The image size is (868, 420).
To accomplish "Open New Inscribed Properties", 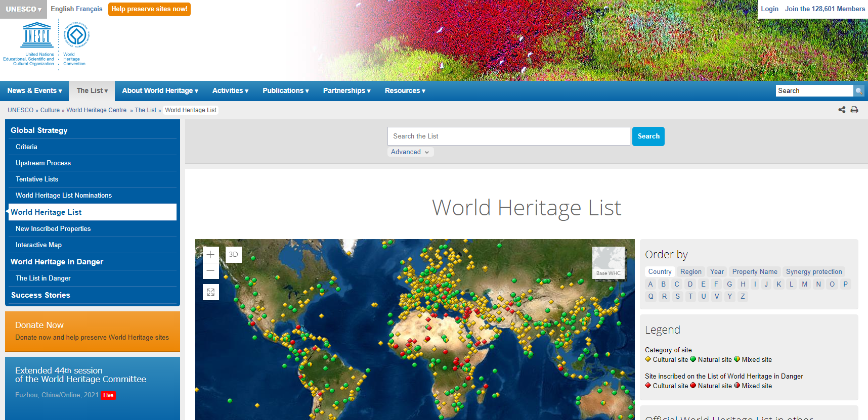I will tap(92, 229).
